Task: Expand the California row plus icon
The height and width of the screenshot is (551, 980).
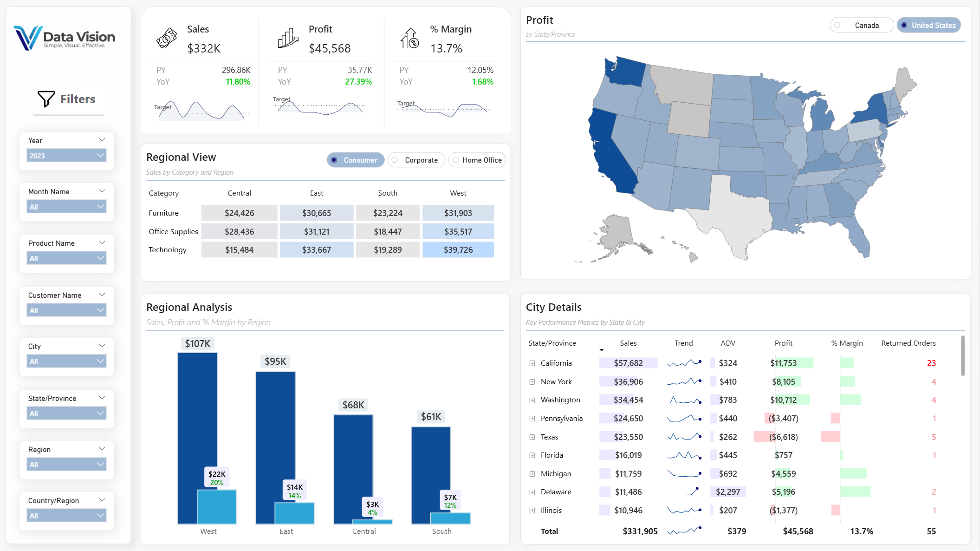Action: (x=532, y=363)
